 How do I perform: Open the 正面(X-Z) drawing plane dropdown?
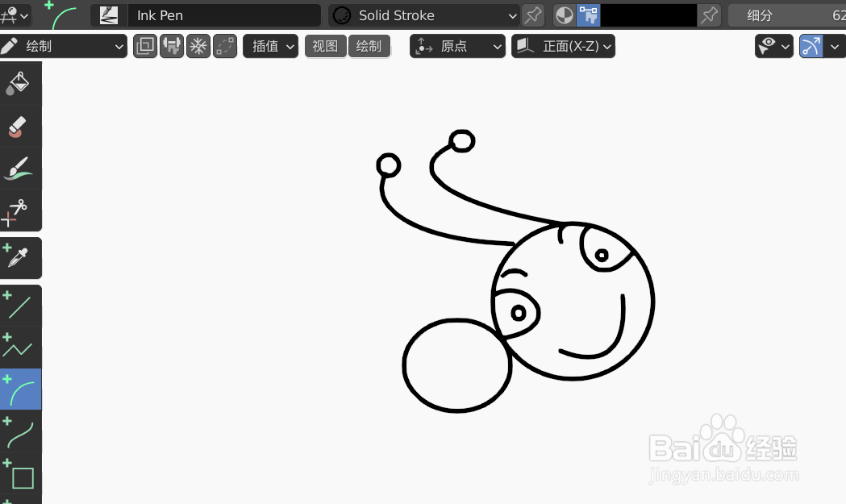tap(563, 47)
